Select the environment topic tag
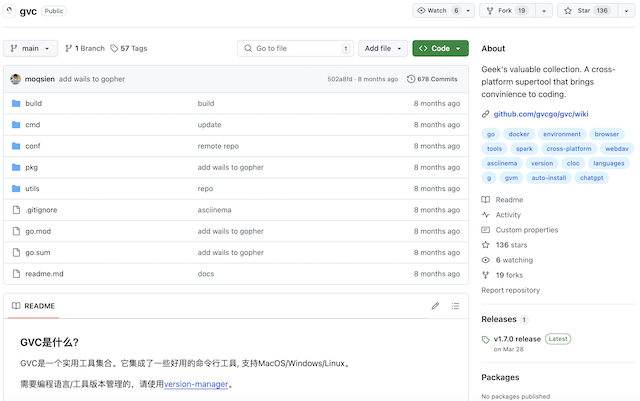The height and width of the screenshot is (401, 640). click(562, 134)
